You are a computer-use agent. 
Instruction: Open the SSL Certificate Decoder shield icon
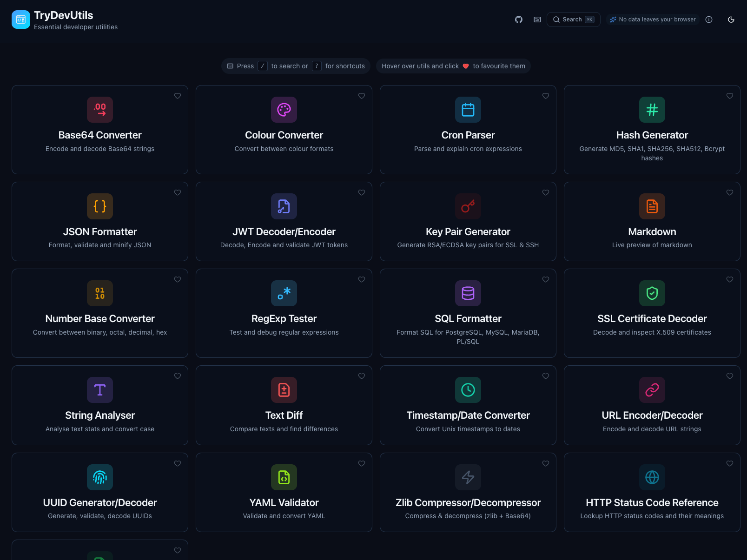coord(652,293)
